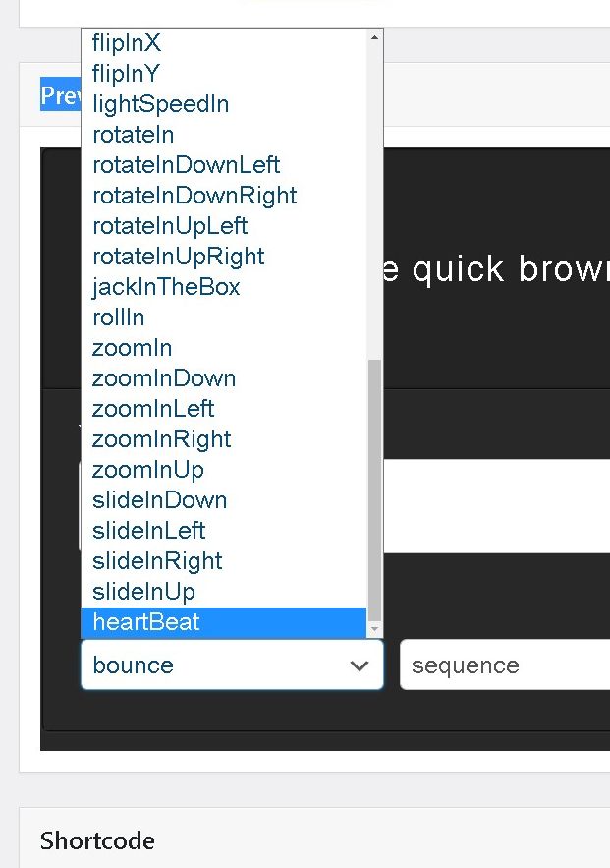Viewport: 610px width, 868px height.
Task: Click the list's scroll down arrow
Action: coord(374,628)
